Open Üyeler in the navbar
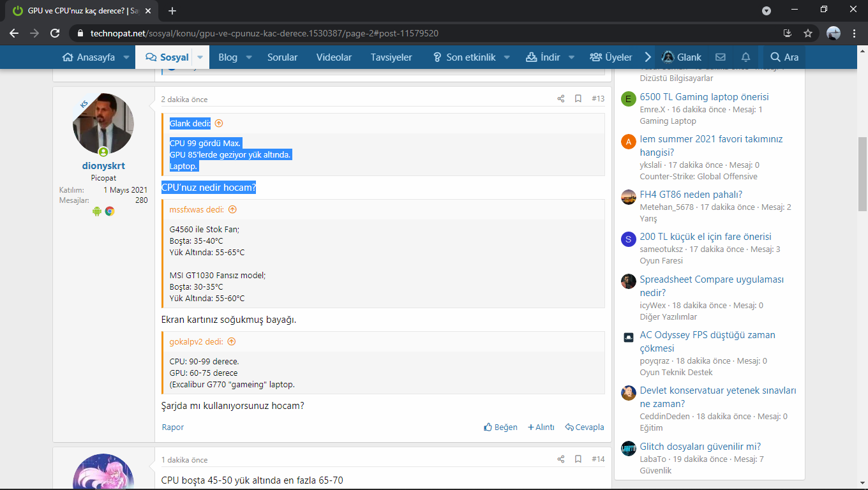Screen dimensions: 868x490 point(611,57)
